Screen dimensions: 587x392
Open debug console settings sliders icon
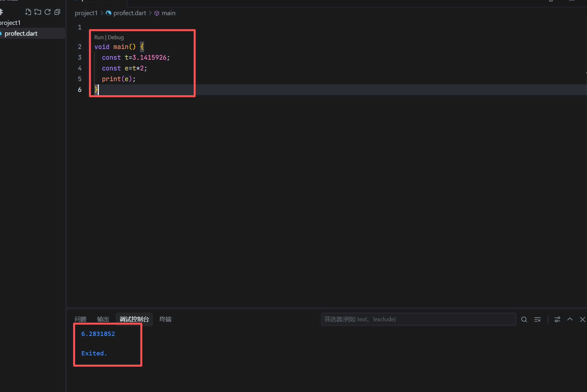click(x=557, y=320)
